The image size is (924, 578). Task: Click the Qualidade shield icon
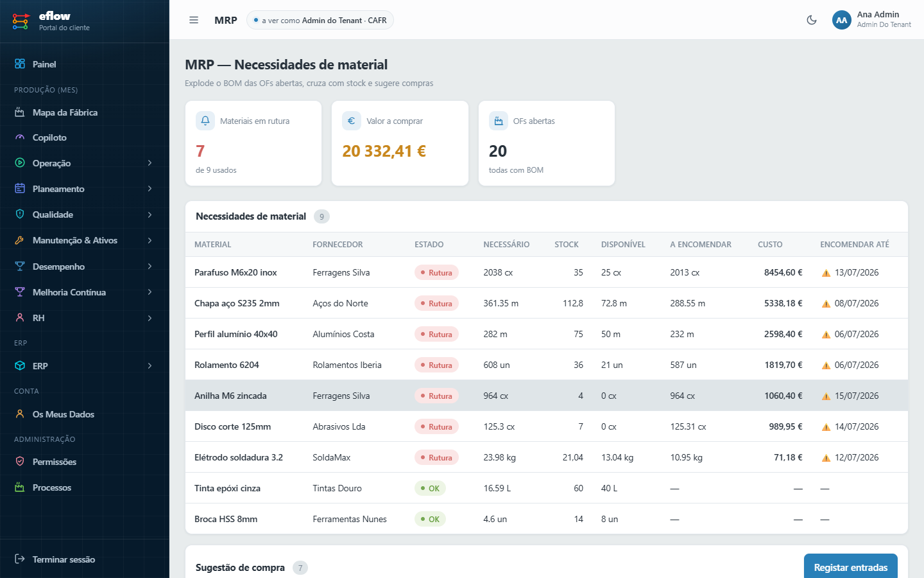[x=20, y=215]
